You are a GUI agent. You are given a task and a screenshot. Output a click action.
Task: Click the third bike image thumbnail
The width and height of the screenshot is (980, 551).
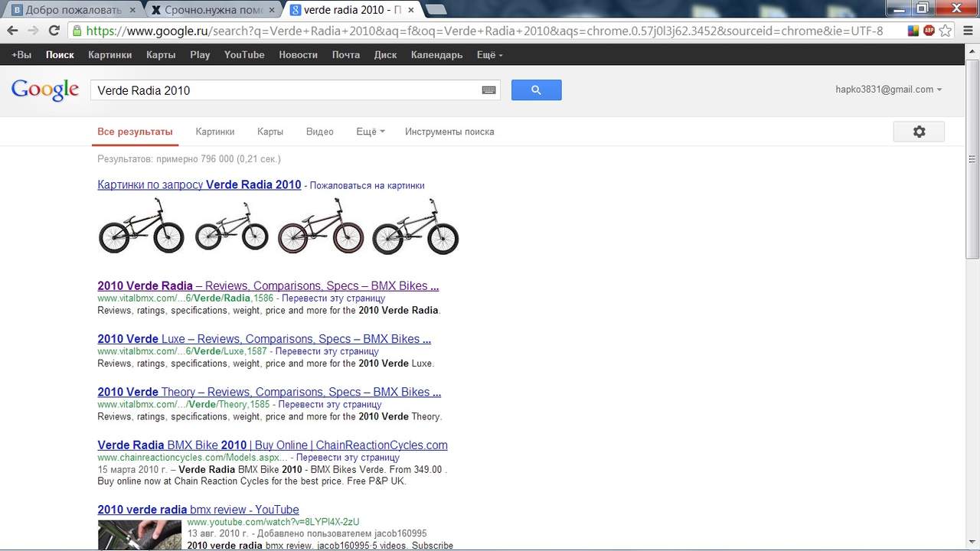[x=321, y=226]
